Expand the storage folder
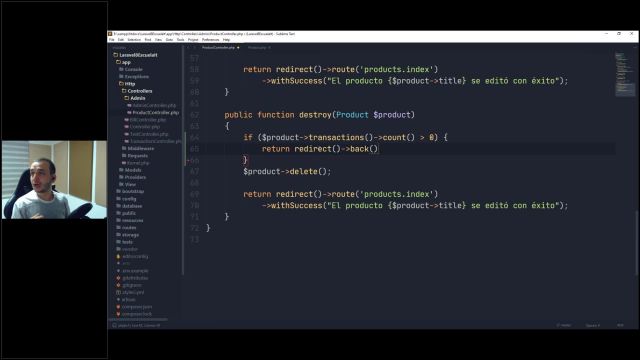The height and width of the screenshot is (360, 640). pos(128,235)
